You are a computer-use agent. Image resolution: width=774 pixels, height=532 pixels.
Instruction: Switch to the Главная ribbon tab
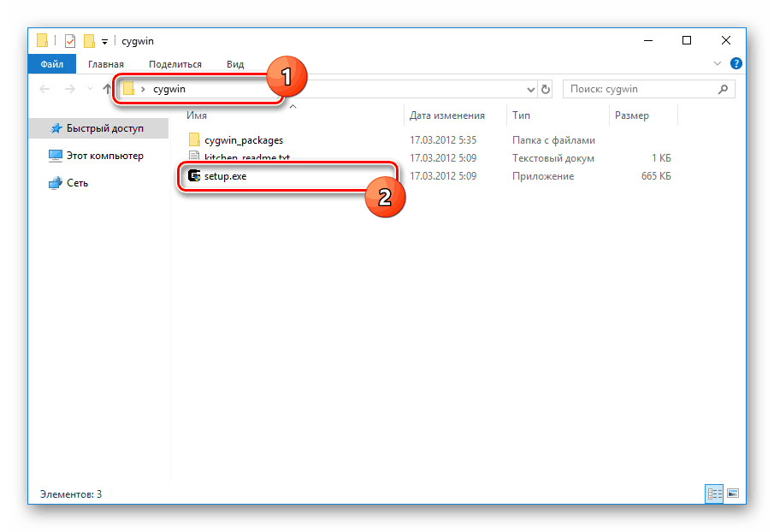[x=106, y=64]
